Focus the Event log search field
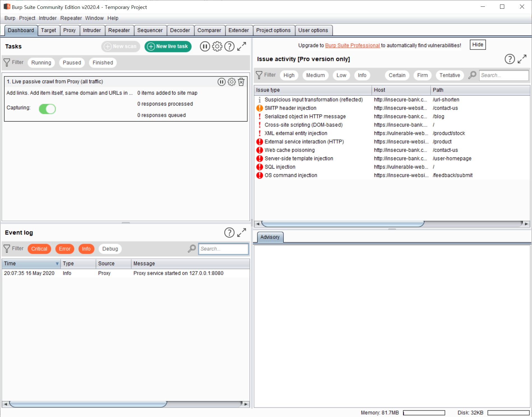This screenshot has height=417, width=532. (223, 249)
